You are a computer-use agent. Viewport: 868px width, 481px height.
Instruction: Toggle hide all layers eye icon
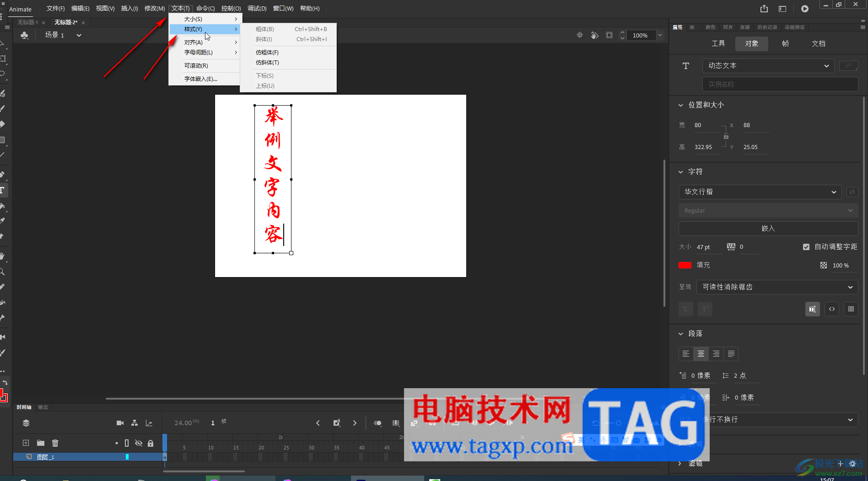(x=139, y=443)
